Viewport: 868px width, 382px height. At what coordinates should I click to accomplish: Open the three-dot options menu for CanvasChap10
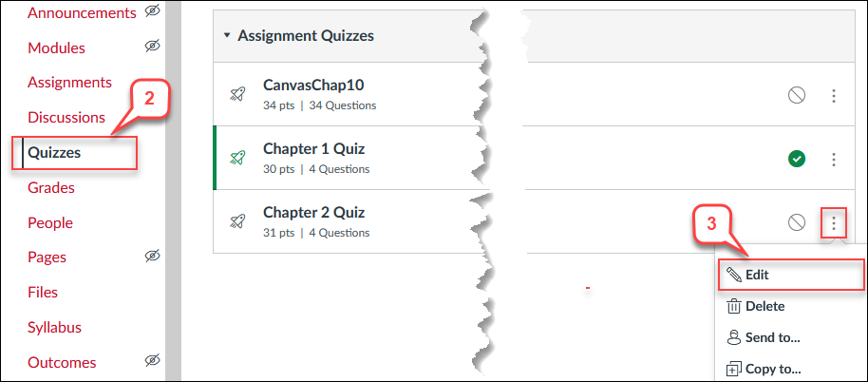point(834,96)
